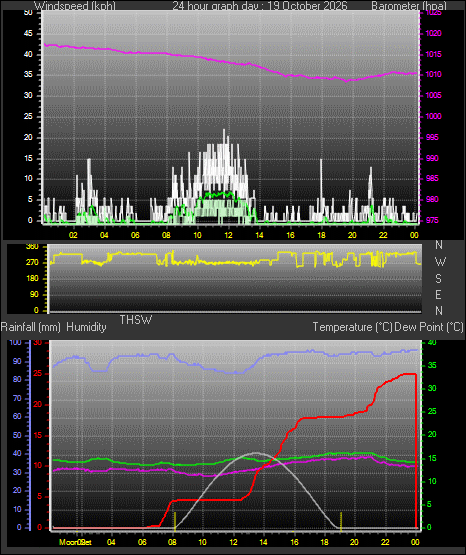
Task: Click the yellow sunset marker on lower chart
Action: pyautogui.click(x=341, y=521)
